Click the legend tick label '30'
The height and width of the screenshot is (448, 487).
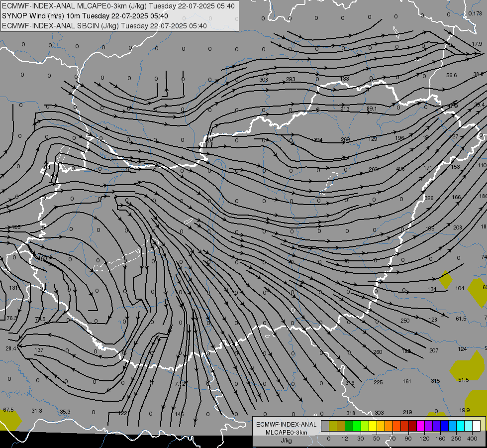(x=361, y=439)
